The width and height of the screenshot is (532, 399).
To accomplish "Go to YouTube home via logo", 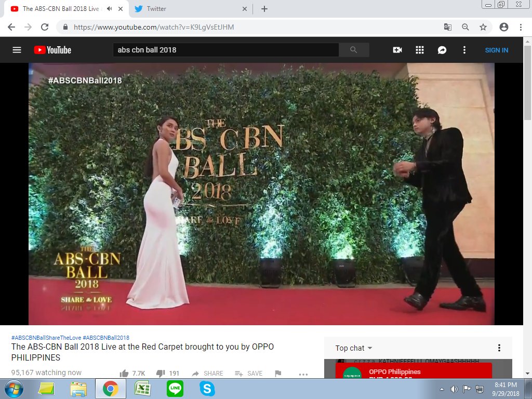I will pos(52,50).
